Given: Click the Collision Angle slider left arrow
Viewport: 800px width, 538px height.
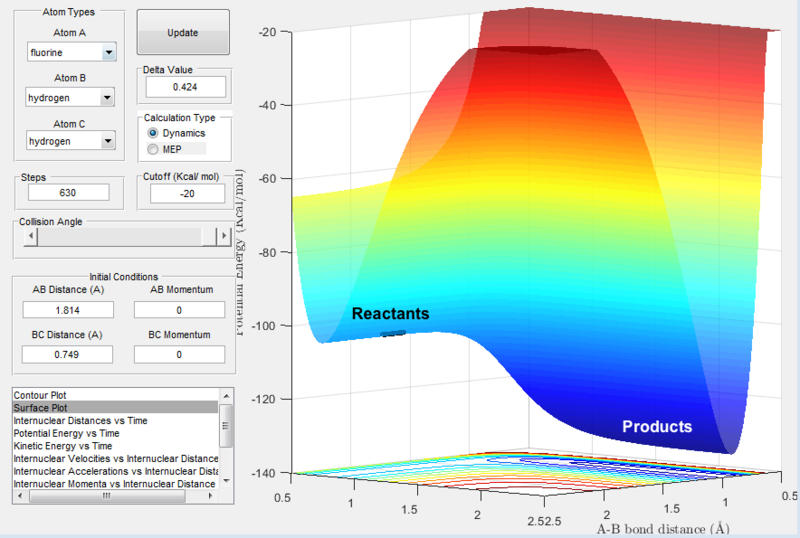Looking at the screenshot, I should click(x=31, y=236).
